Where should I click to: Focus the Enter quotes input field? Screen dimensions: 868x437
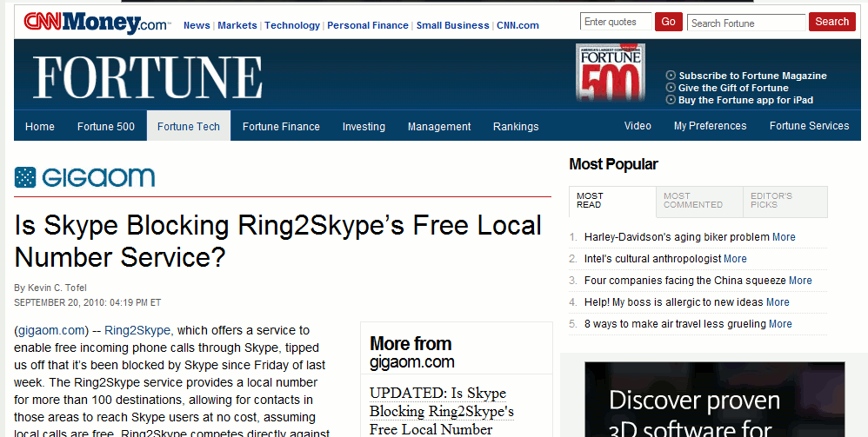616,22
